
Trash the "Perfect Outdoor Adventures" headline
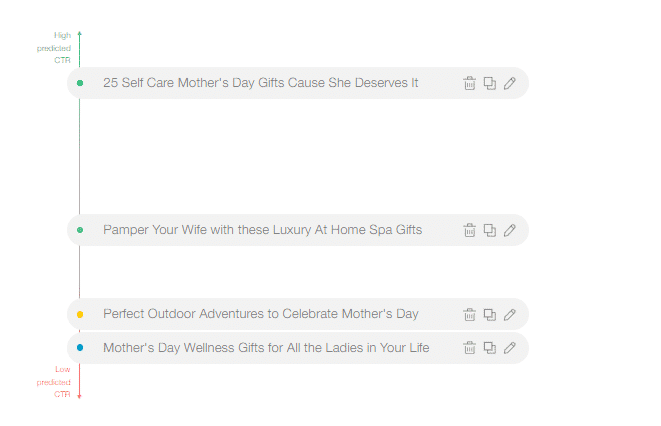[469, 314]
